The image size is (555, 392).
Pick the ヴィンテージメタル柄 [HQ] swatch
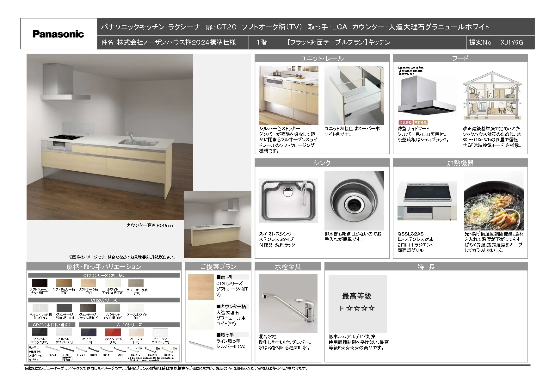pyautogui.click(x=64, y=308)
